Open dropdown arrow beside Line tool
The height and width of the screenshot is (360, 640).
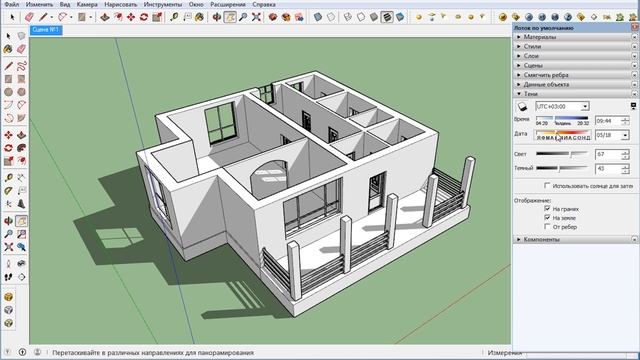click(x=51, y=17)
